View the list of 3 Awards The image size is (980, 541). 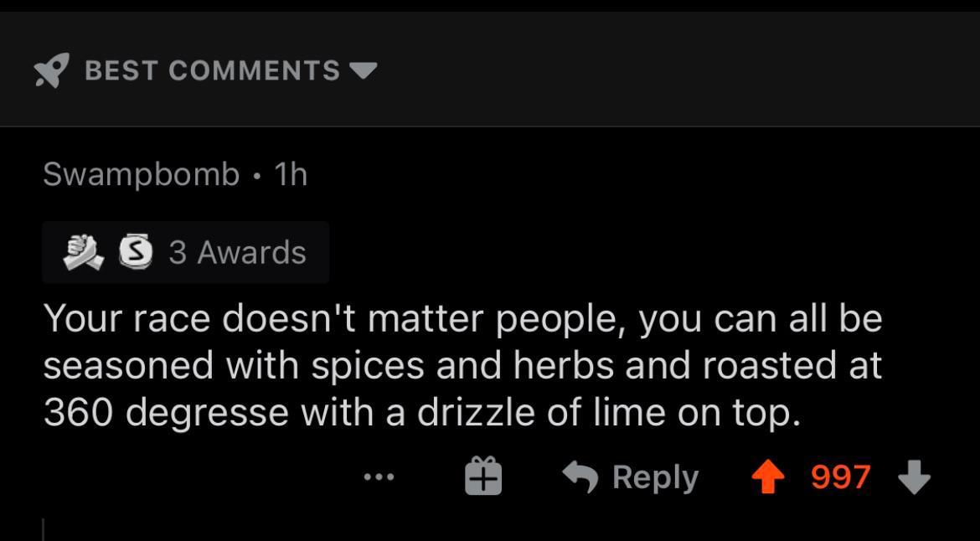tap(239, 252)
